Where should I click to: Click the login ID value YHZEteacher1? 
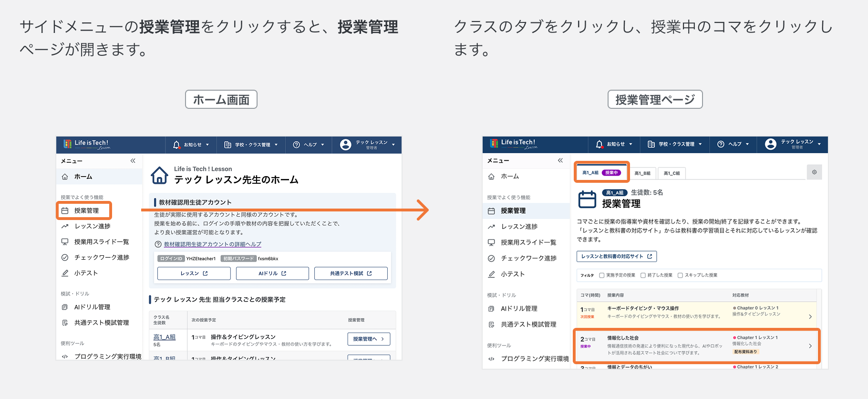click(201, 259)
